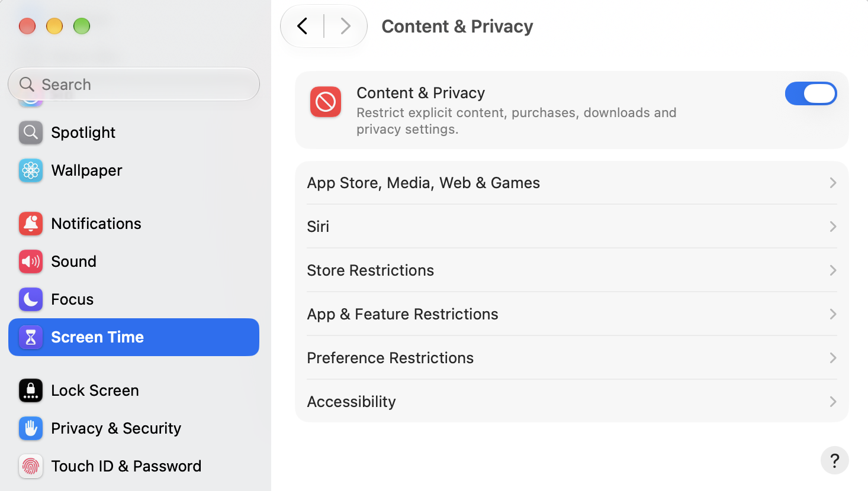This screenshot has width=868, height=491.
Task: Click the red Notifications bell icon
Action: click(x=30, y=224)
